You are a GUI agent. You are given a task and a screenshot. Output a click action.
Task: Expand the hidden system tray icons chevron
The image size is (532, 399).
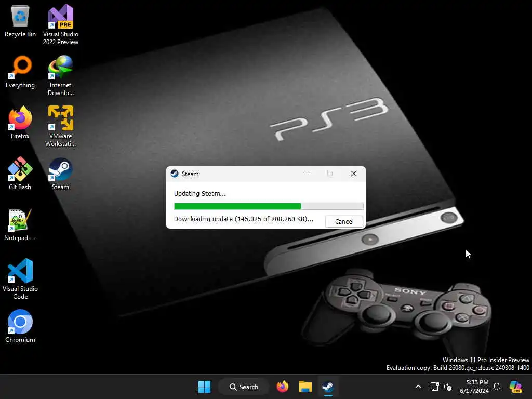pos(418,387)
